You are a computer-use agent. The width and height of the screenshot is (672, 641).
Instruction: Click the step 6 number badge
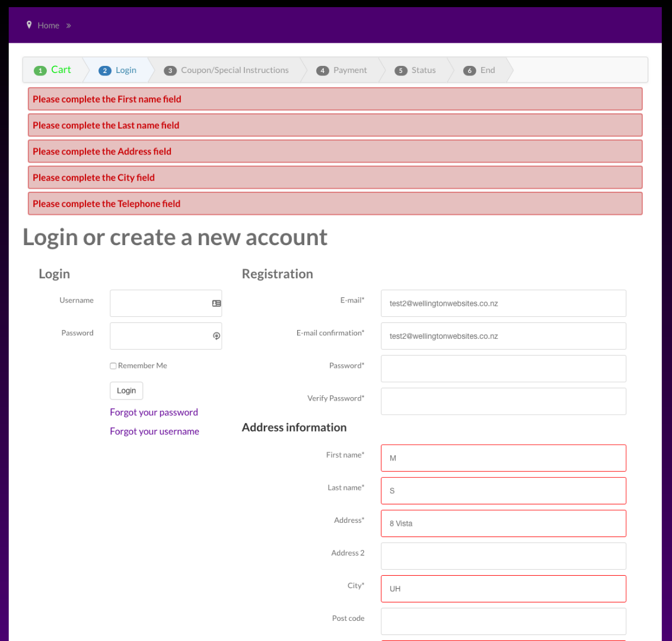(470, 71)
